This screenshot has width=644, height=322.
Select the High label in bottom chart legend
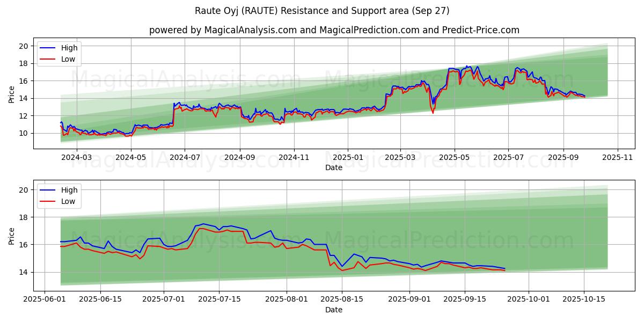point(69,190)
